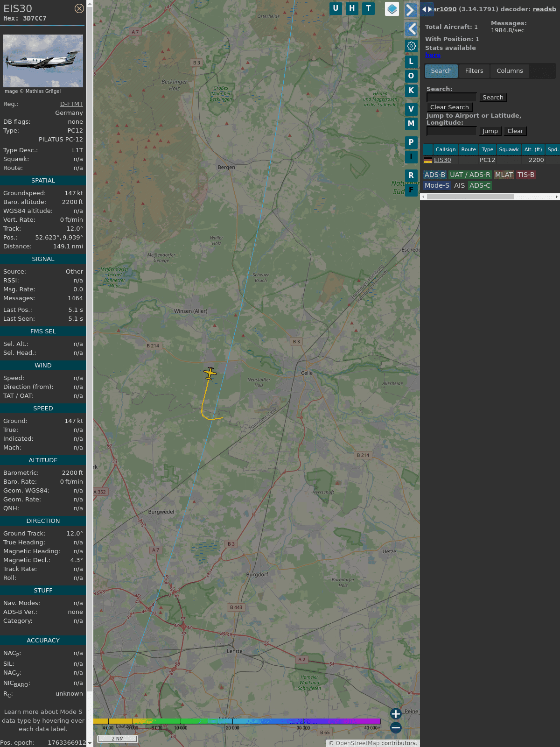Click the MLAT legend label
This screenshot has height=747, width=560.
[x=504, y=175]
